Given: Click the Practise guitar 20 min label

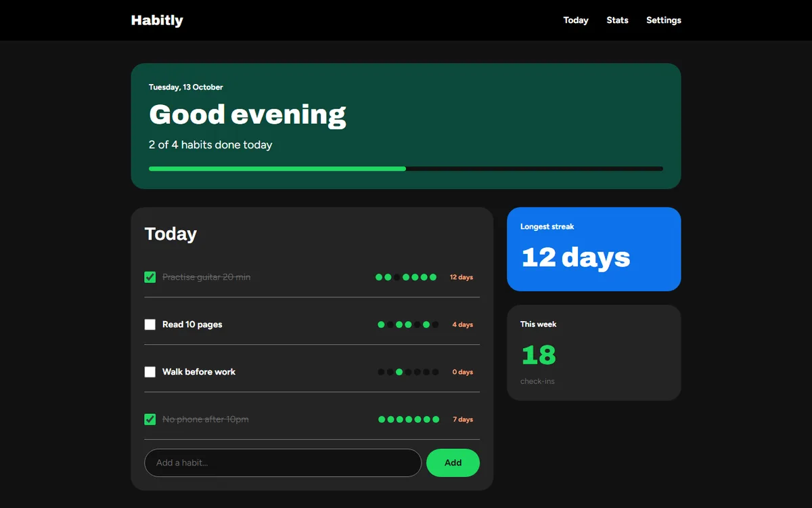Looking at the screenshot, I should click(206, 277).
